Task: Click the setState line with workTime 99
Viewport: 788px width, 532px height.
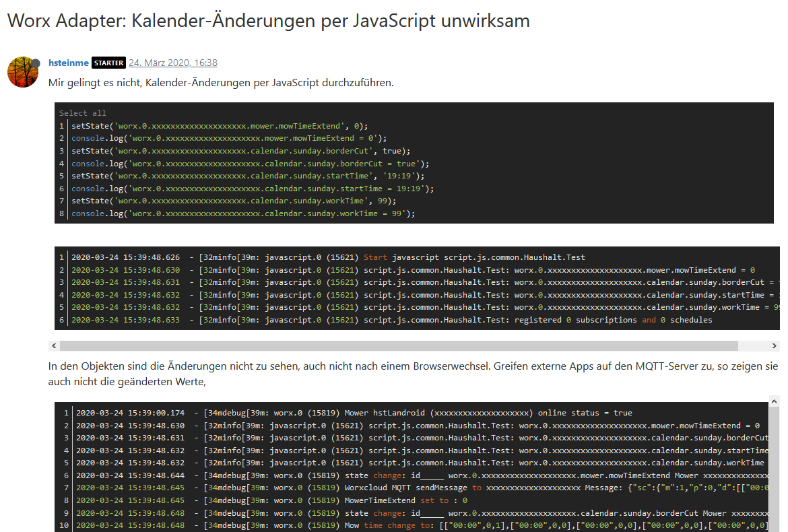Action: 234,201
